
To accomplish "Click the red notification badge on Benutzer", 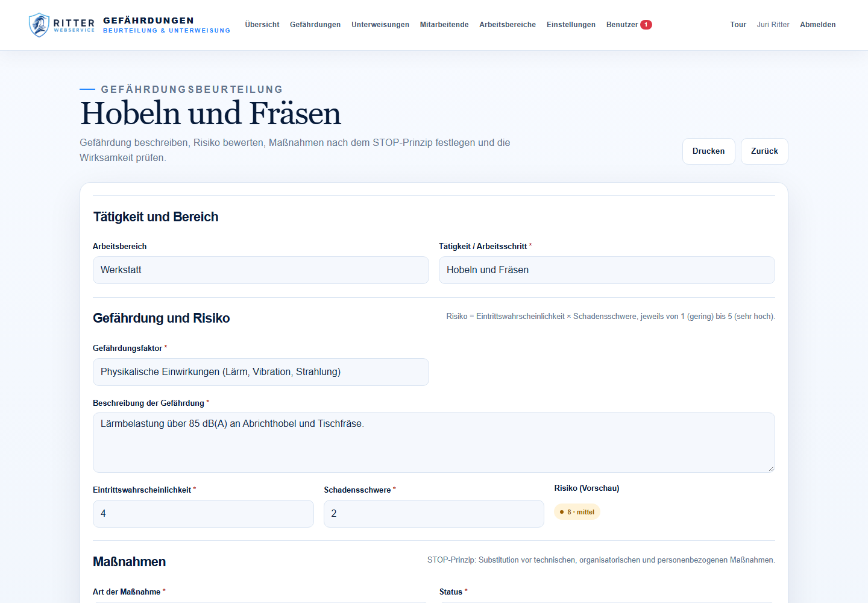I will [646, 25].
